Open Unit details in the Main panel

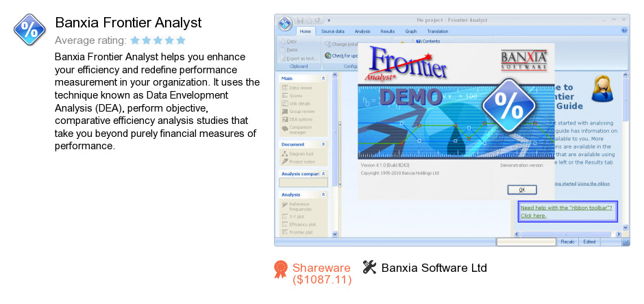pos(297,103)
